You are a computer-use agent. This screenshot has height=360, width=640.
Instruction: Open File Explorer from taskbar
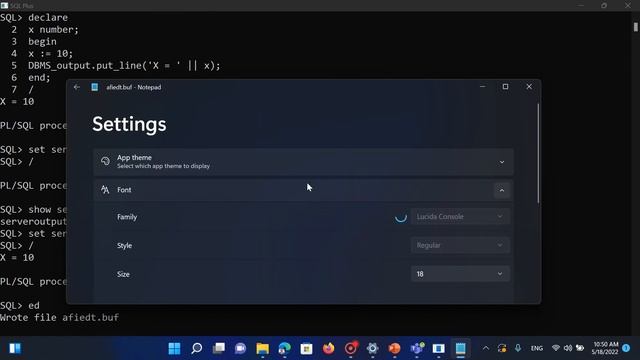pos(262,348)
